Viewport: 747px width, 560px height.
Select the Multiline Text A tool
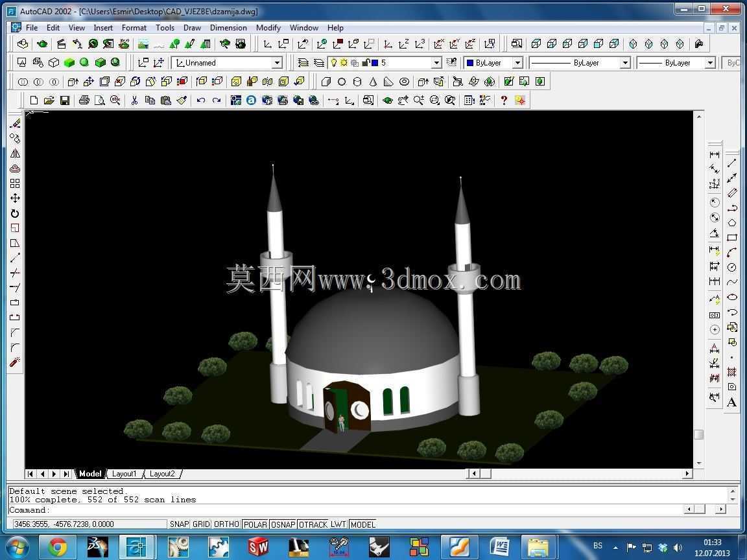point(731,403)
